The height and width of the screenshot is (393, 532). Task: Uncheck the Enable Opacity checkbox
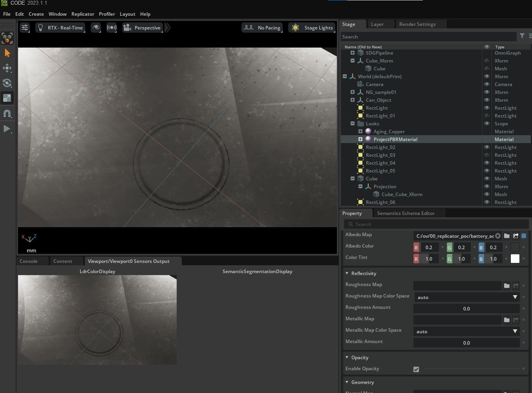coord(416,369)
